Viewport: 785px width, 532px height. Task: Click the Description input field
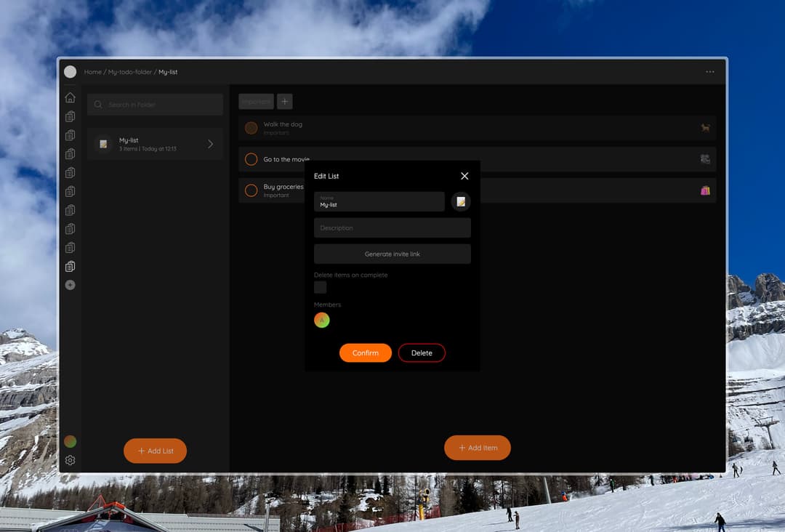click(x=392, y=227)
